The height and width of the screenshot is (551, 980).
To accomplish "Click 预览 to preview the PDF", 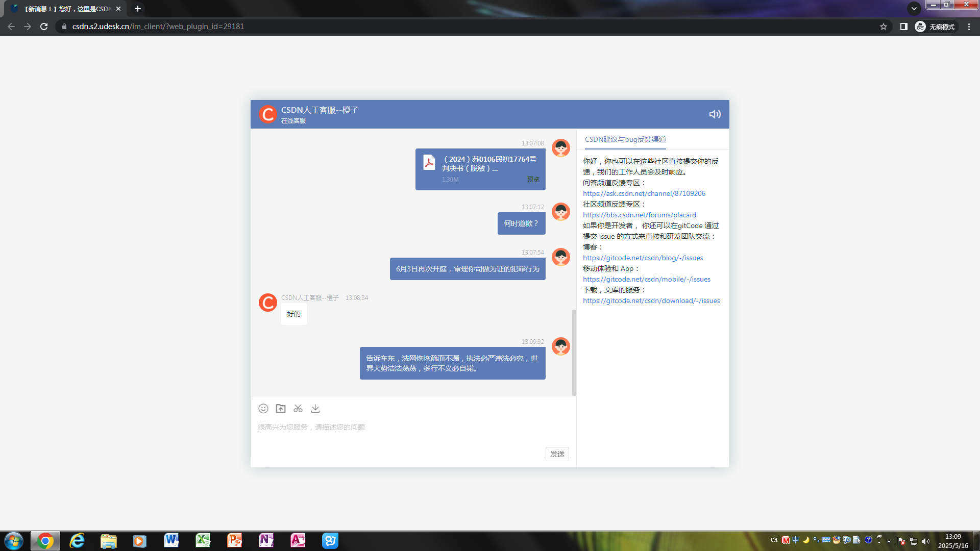I will tap(533, 180).
